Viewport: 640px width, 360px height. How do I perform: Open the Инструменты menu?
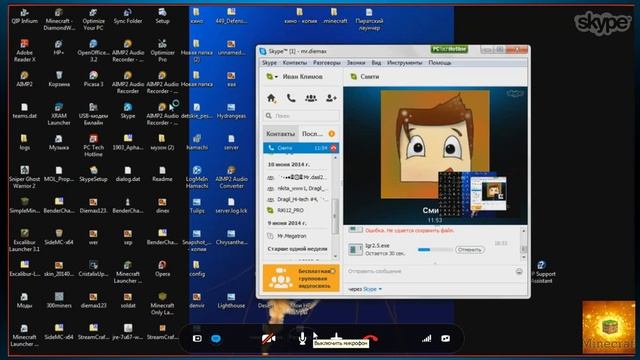pyautogui.click(x=404, y=63)
